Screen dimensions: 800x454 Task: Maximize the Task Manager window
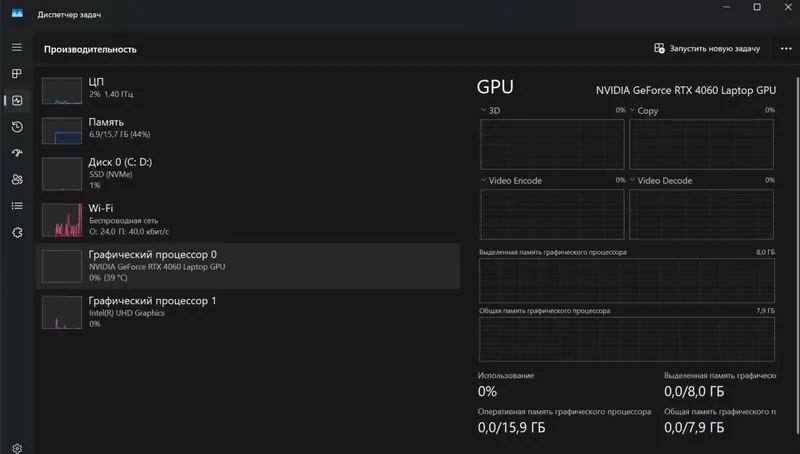757,7
